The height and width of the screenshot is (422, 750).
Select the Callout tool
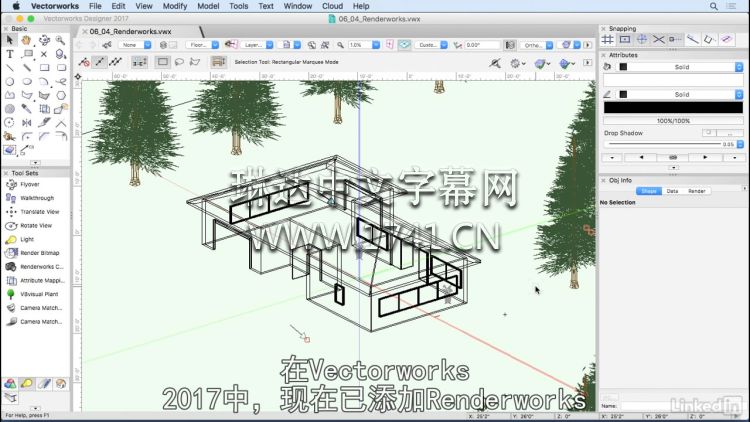[27, 54]
